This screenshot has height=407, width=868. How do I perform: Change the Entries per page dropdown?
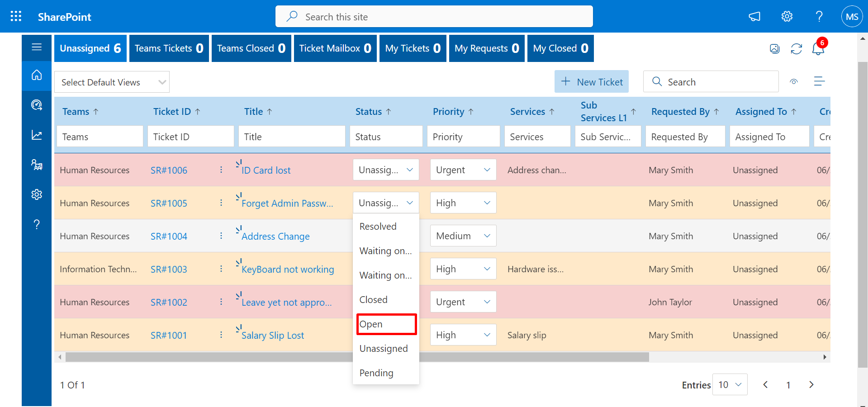730,384
